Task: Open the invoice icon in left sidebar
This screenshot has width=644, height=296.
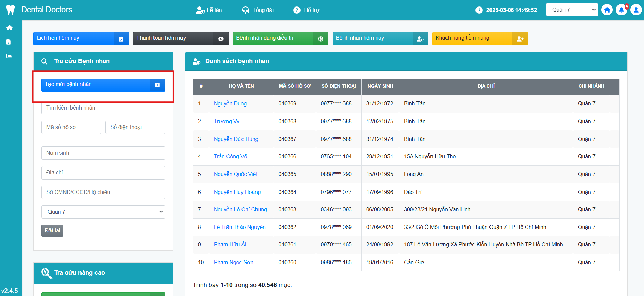Action: 9,42
